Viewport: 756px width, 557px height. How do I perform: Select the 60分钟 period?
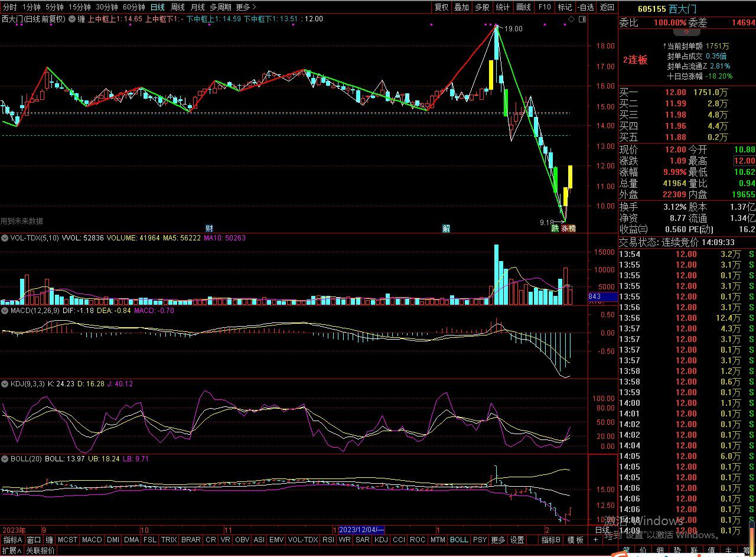(x=134, y=7)
